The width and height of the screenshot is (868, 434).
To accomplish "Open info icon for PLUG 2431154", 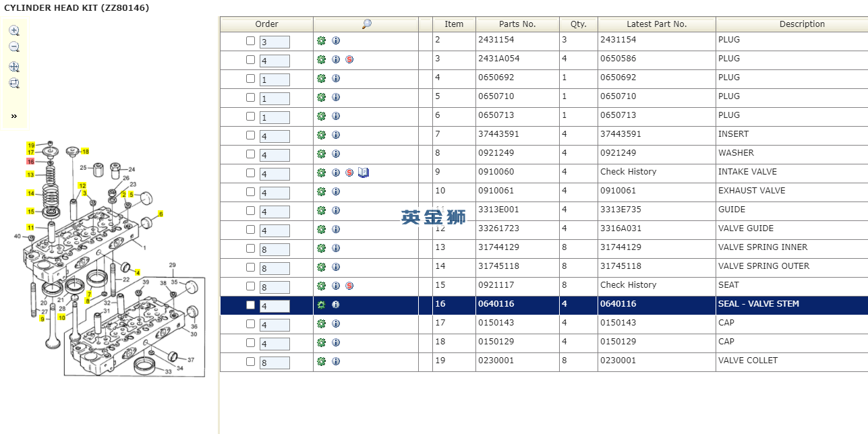I will 336,40.
